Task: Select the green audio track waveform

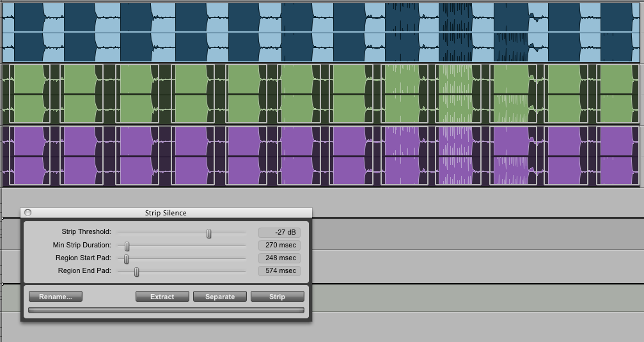Action: tap(321, 94)
